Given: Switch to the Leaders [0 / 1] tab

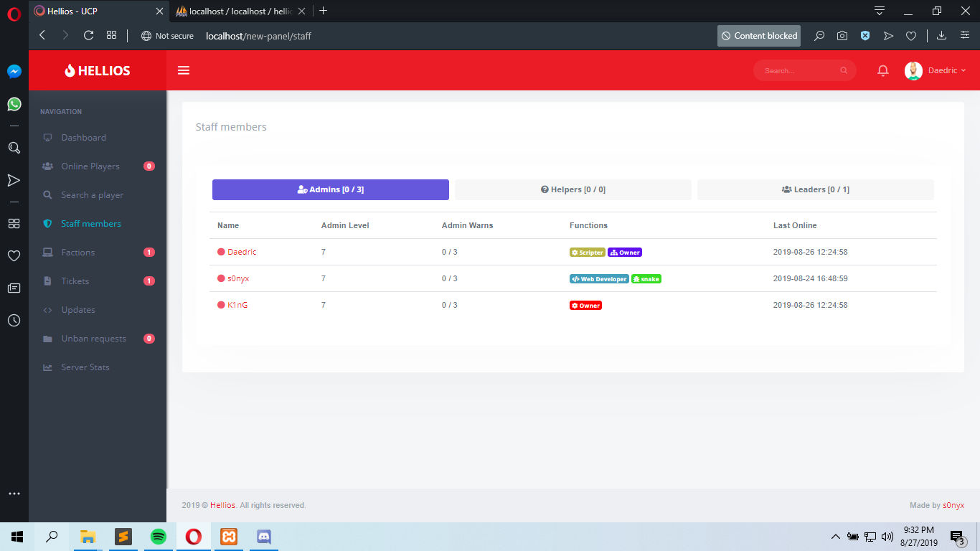Looking at the screenshot, I should tap(816, 189).
